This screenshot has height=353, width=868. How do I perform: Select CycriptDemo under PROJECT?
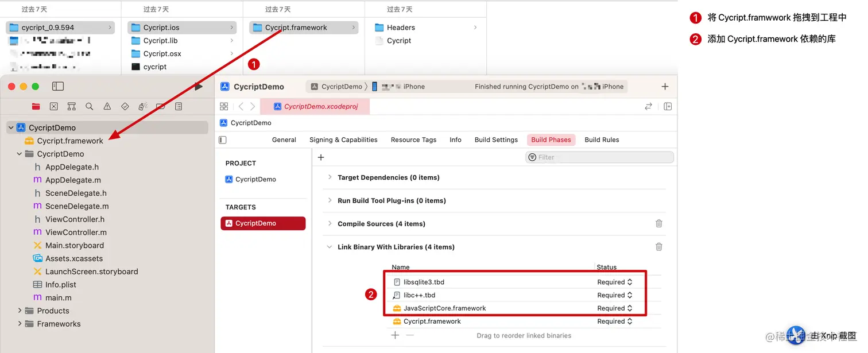[x=250, y=179]
